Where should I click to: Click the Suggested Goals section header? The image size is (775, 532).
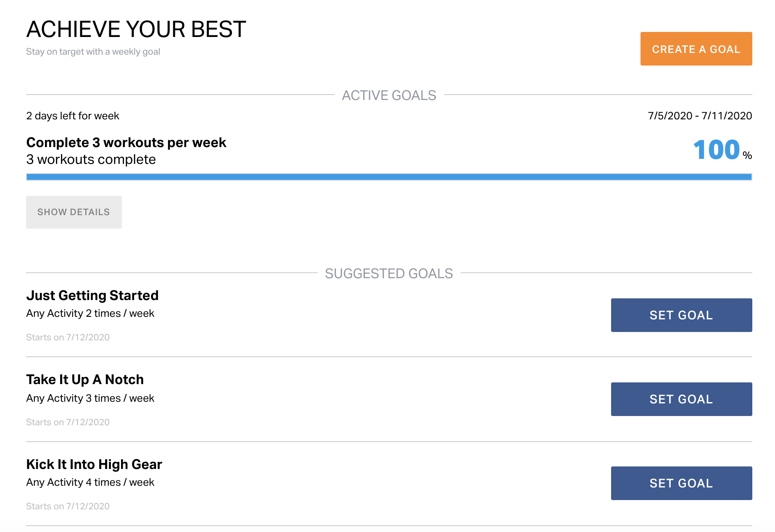pyautogui.click(x=389, y=274)
